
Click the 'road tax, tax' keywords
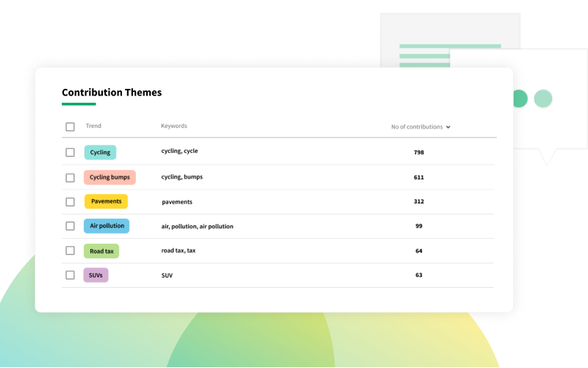(179, 250)
